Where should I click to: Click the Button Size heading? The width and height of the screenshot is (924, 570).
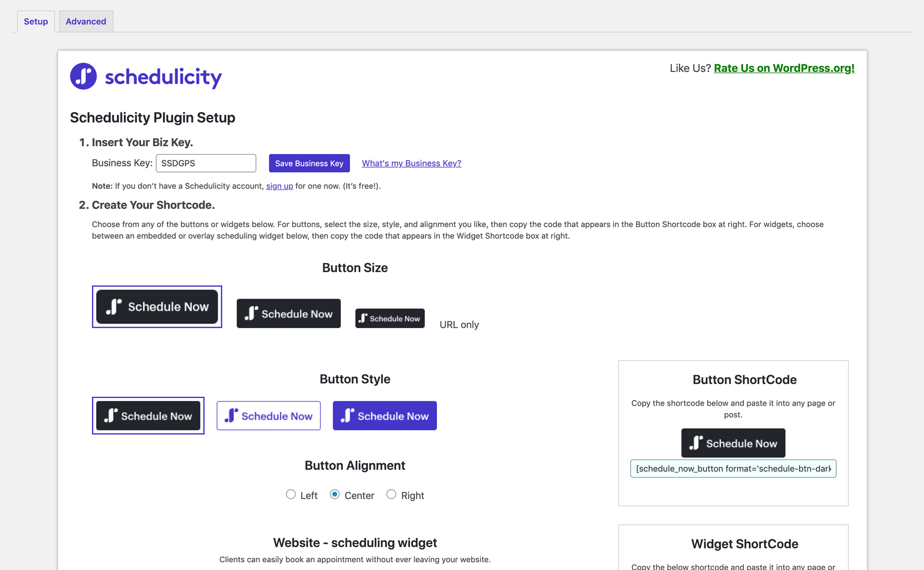(x=355, y=268)
